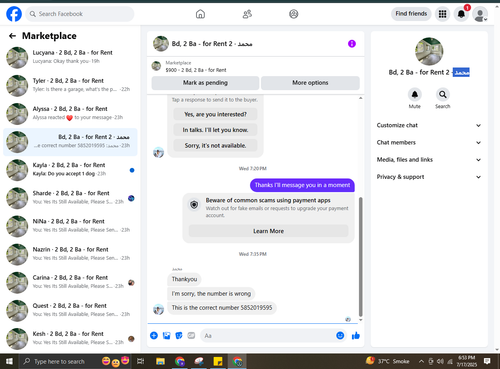Click the large listing photo in right panel
Image resolution: width=500 pixels, height=369 pixels.
429,51
